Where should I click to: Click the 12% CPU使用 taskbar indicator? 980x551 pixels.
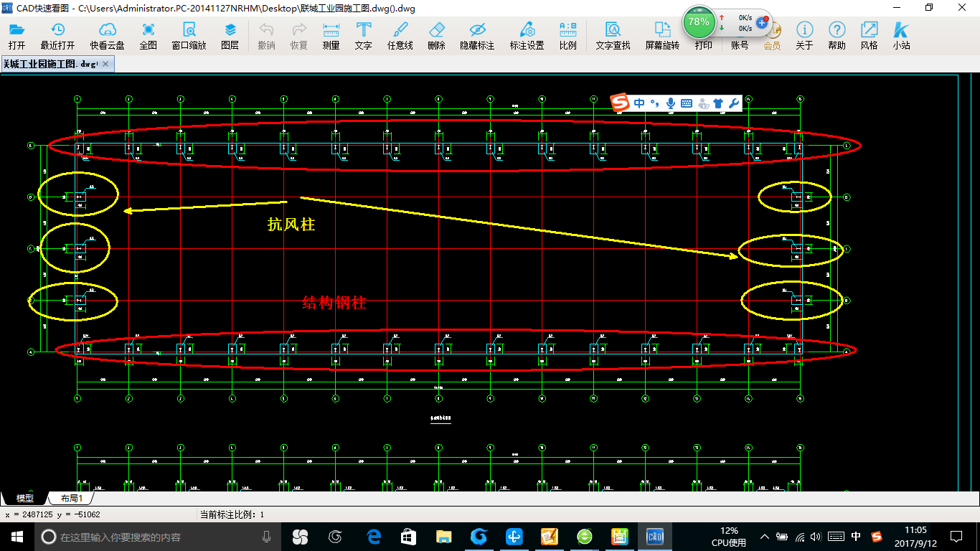[x=729, y=537]
